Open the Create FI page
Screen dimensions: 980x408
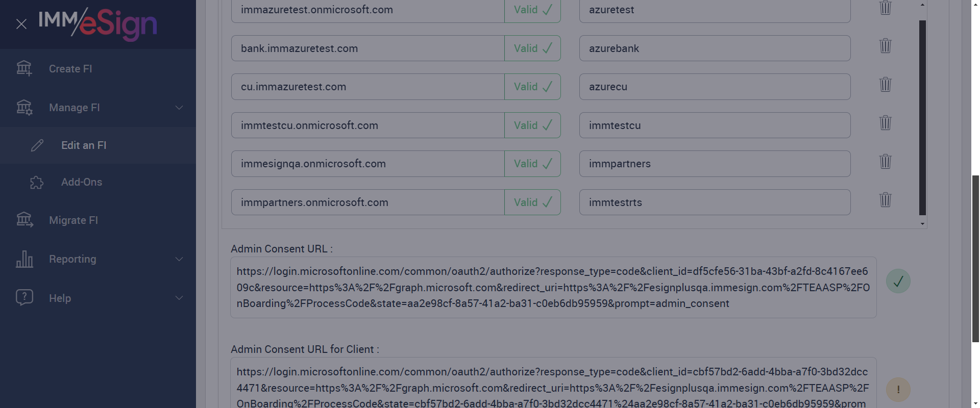(70, 69)
